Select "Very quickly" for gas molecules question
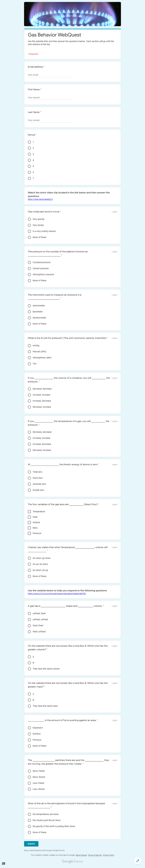 (30, 219)
